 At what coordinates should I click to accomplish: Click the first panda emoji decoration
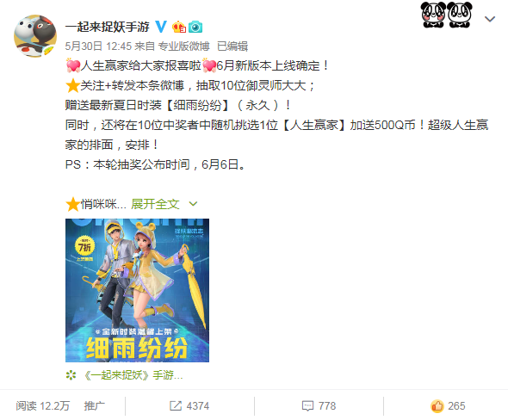coord(433,15)
